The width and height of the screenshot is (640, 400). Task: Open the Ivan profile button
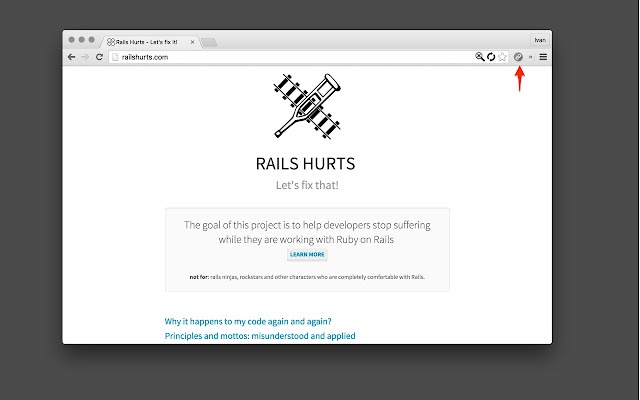[540, 40]
